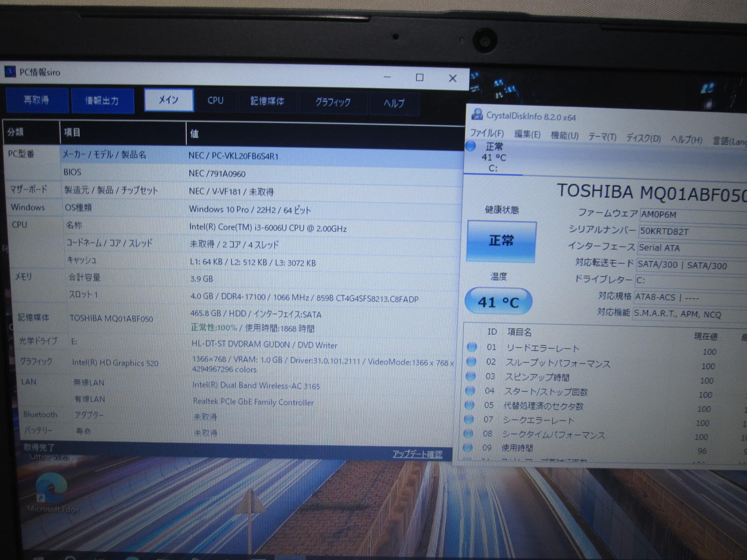Click the 対応機能 field showing S.M.A.R.T., APM, NCQ
Screen dimensions: 747x560
[690, 315]
